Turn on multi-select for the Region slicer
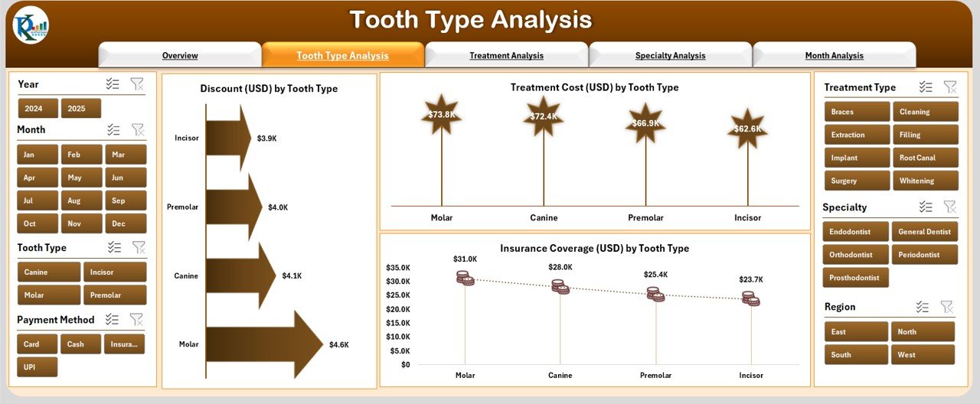 tap(923, 307)
